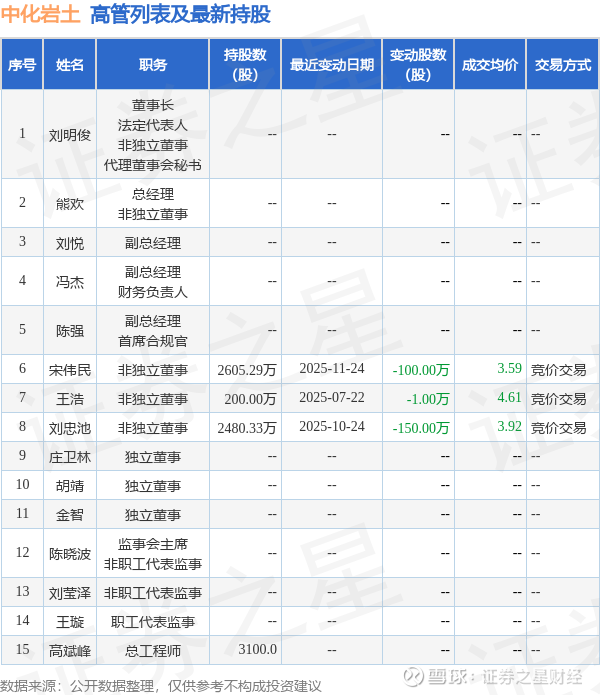Viewport: 600px width, 695px height.
Task: Click row number 10
Action: [23, 484]
